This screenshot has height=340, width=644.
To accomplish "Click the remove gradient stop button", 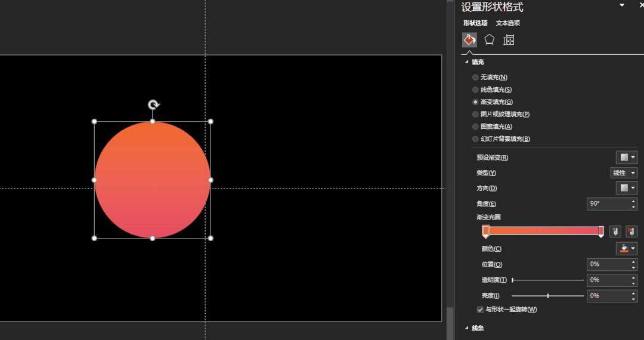I will (x=631, y=231).
